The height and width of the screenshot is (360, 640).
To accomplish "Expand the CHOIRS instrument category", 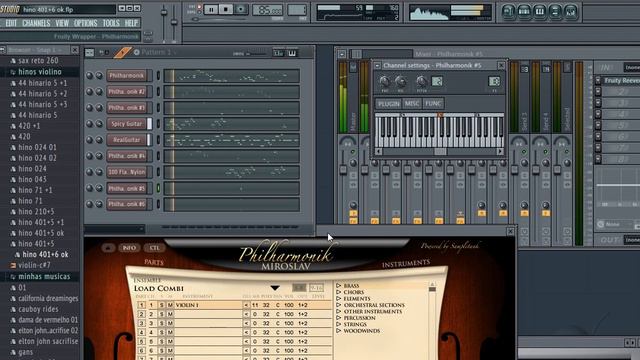I will click(x=339, y=292).
